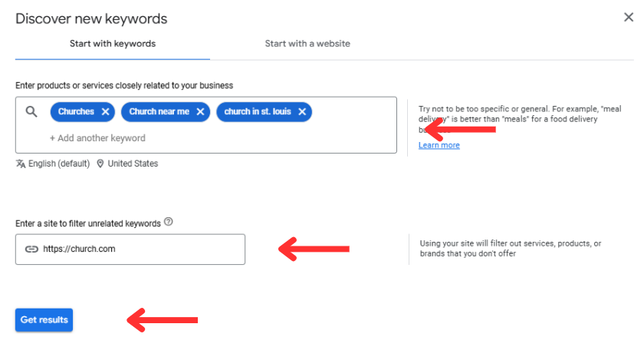The height and width of the screenshot is (337, 644).
Task: Change the English (default) language setting
Action: 59,164
